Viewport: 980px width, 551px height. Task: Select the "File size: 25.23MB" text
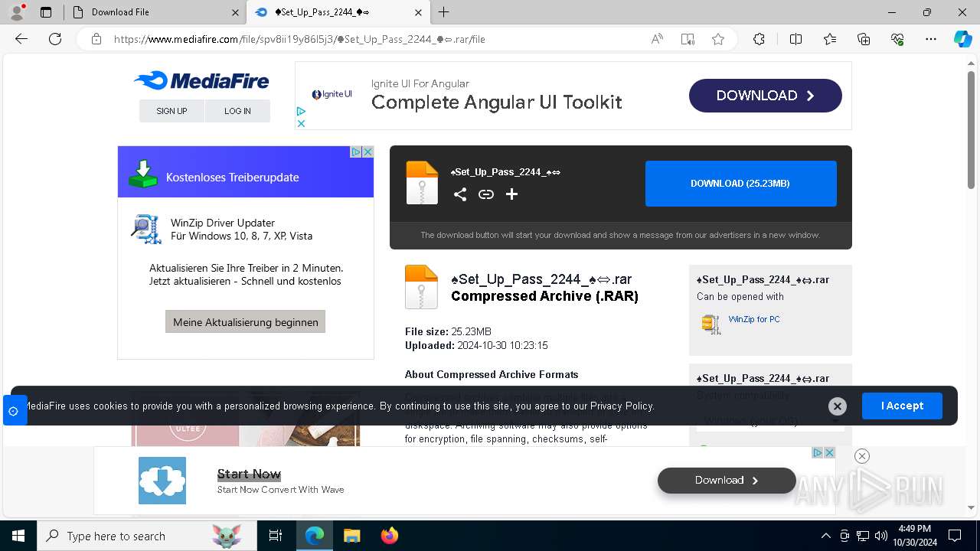click(x=448, y=331)
